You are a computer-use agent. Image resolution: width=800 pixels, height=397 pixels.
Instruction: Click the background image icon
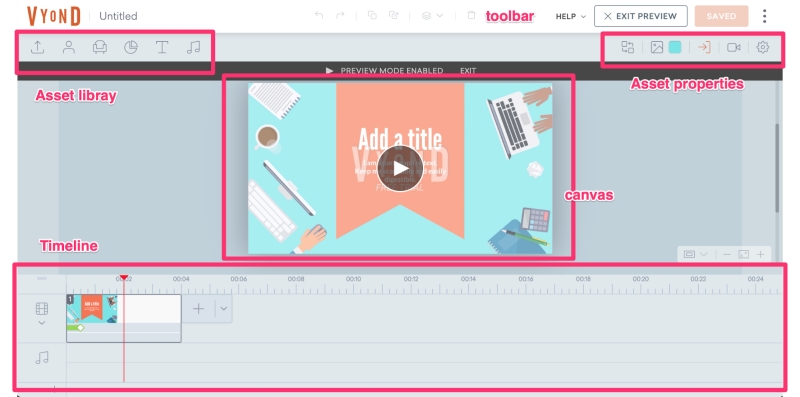657,47
